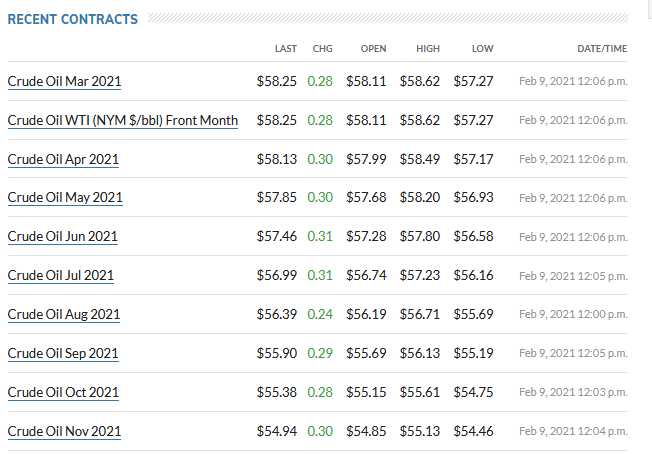Click the Crude Oil Nov 2021 link
Image resolution: width=652 pixels, height=454 pixels.
pos(64,432)
